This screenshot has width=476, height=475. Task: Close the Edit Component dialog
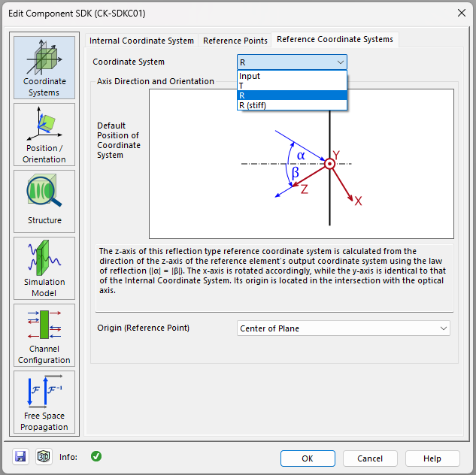click(x=462, y=13)
